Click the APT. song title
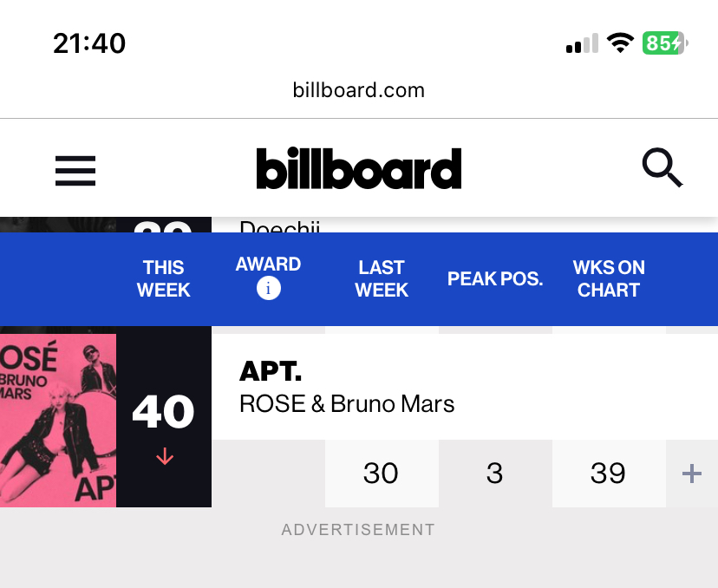718x588 pixels. point(271,371)
